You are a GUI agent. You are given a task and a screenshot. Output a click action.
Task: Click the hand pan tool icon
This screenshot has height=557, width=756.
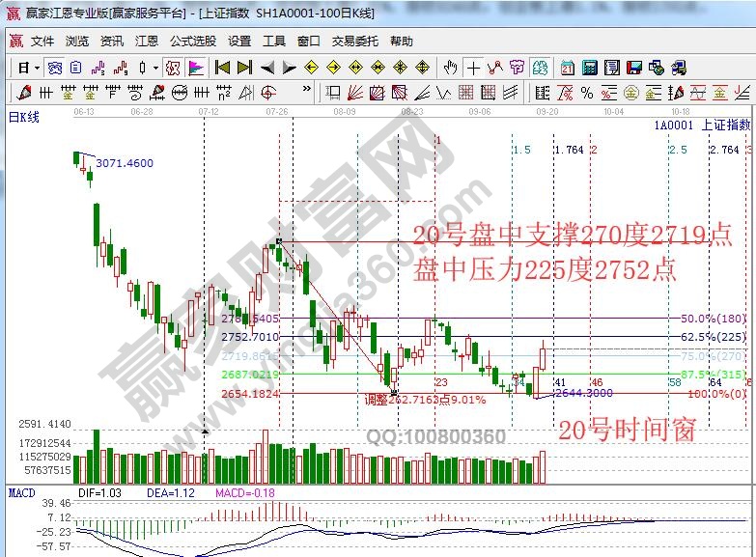[x=450, y=68]
